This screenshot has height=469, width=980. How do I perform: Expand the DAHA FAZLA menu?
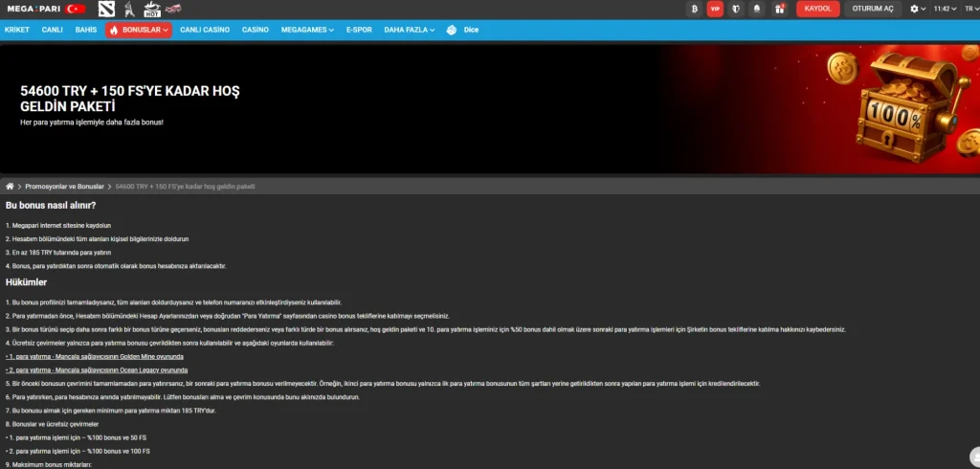click(410, 30)
